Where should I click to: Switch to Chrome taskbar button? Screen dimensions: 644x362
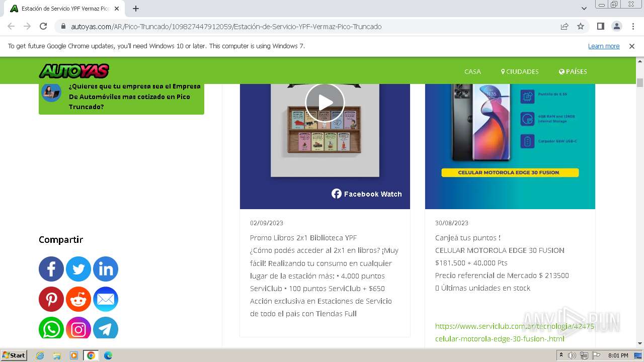(91, 355)
